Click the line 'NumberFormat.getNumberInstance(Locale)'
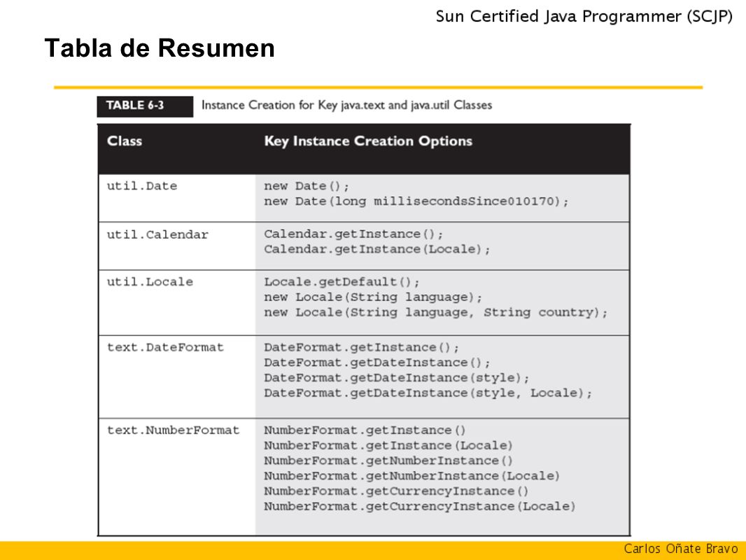Viewport: 746px width, 560px height. point(412,476)
